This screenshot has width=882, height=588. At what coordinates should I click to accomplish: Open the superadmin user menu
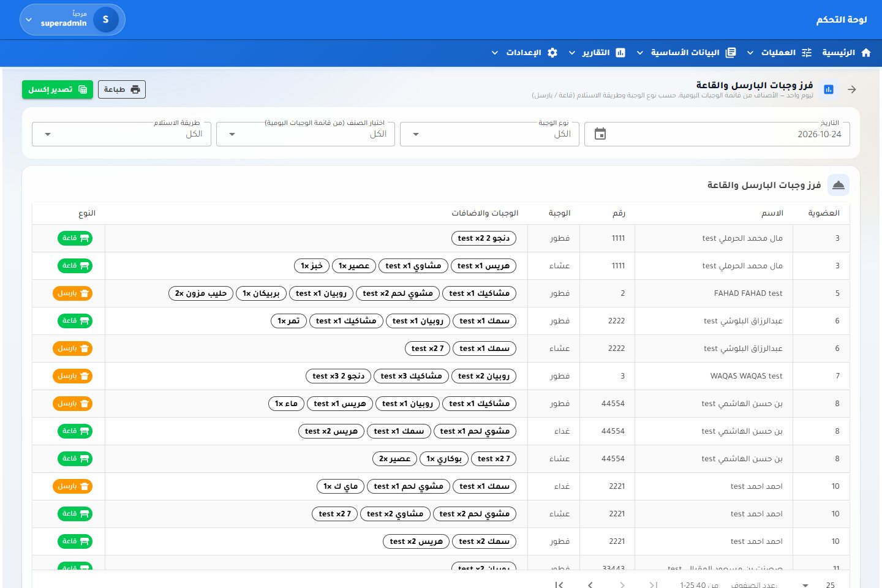pyautogui.click(x=72, y=20)
